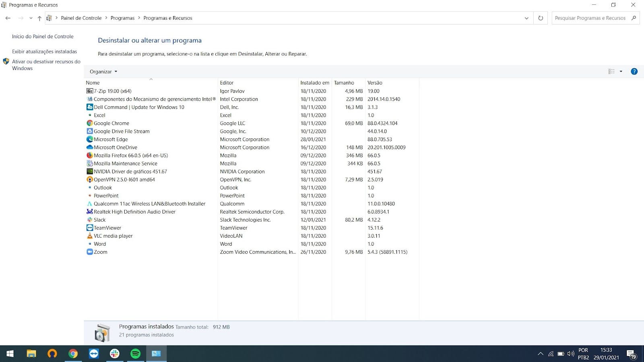This screenshot has height=362, width=644.
Task: Open the view options dropdown arrow
Action: (621, 72)
